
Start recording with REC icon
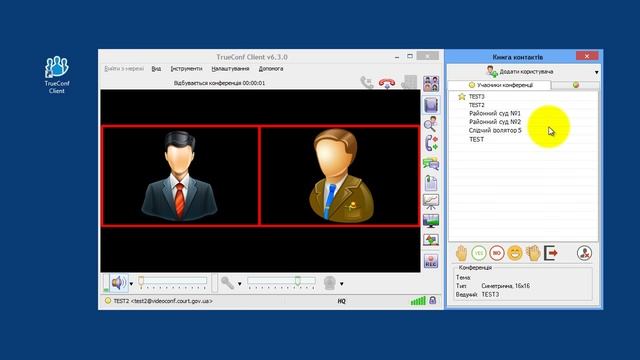(431, 260)
